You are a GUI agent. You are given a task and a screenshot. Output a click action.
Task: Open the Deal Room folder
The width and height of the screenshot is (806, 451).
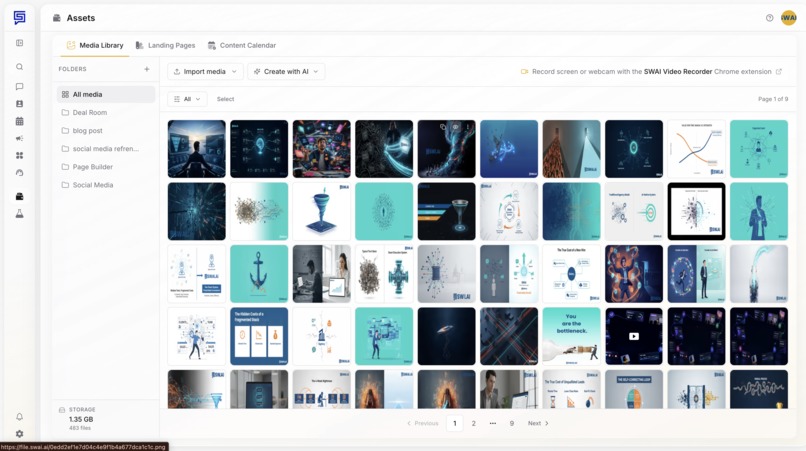(x=106, y=113)
